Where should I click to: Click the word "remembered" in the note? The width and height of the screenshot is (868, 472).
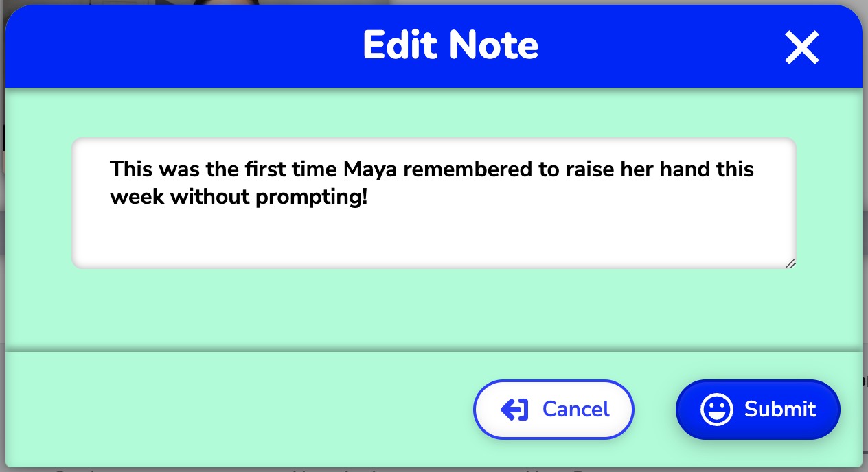click(x=470, y=169)
